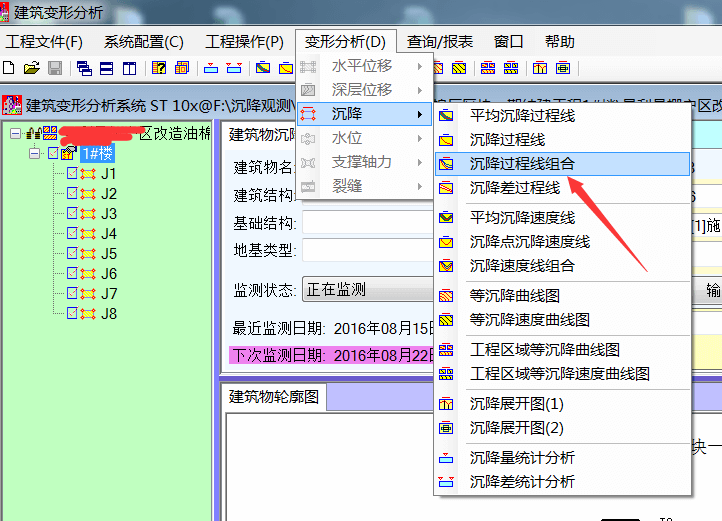Select 沉降过程线 menu entry
The image size is (722, 521).
pyautogui.click(x=562, y=140)
